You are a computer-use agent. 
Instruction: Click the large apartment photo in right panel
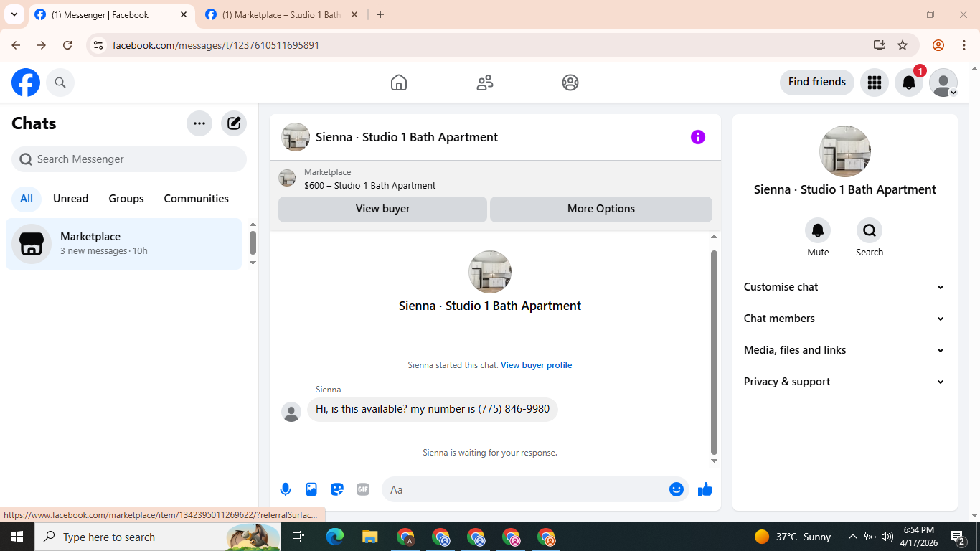(x=845, y=151)
